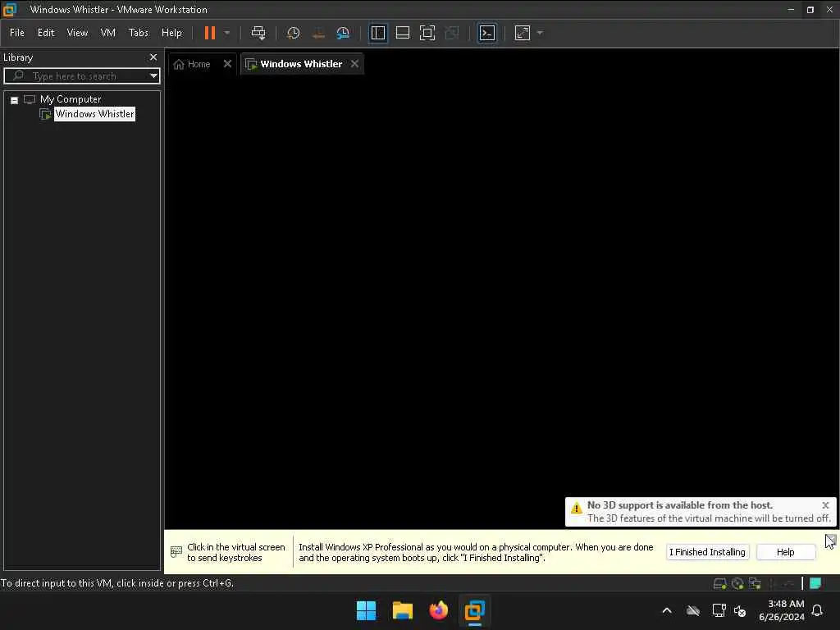Open the stretch guest dropdown arrow
The image size is (840, 630).
(540, 33)
